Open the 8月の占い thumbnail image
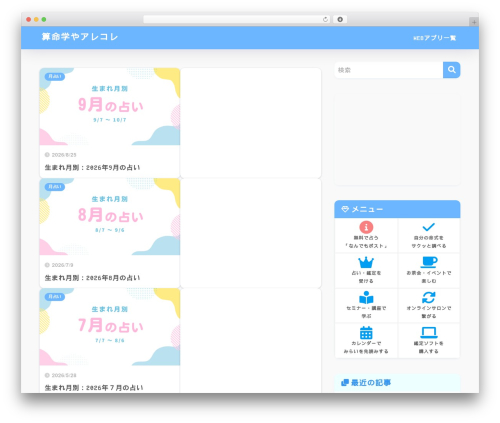Image resolution: width=500 pixels, height=423 pixels. pos(110,217)
